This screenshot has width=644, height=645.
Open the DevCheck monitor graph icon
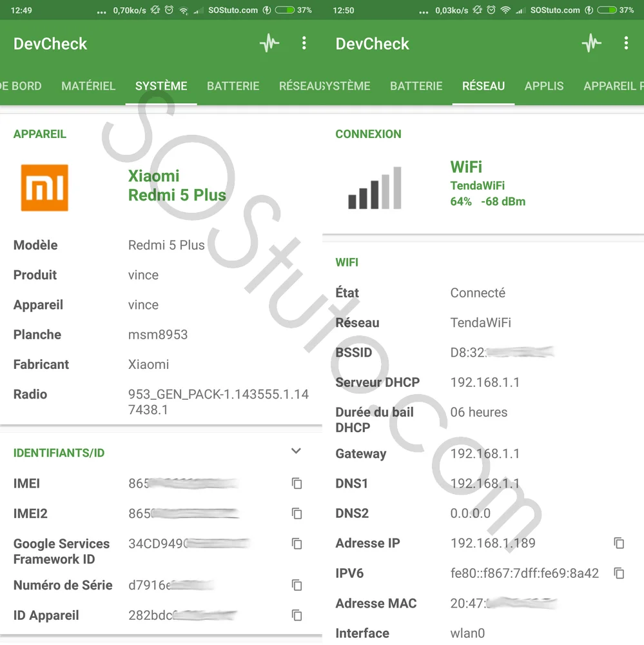[x=269, y=43]
